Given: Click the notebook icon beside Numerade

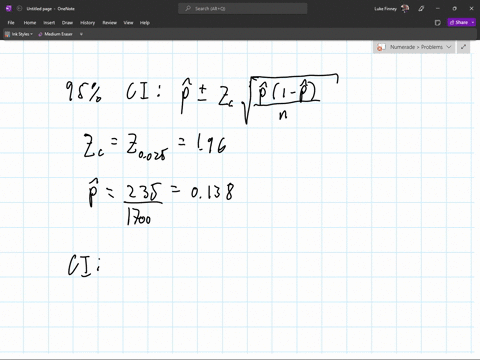Looking at the screenshot, I should (381, 47).
